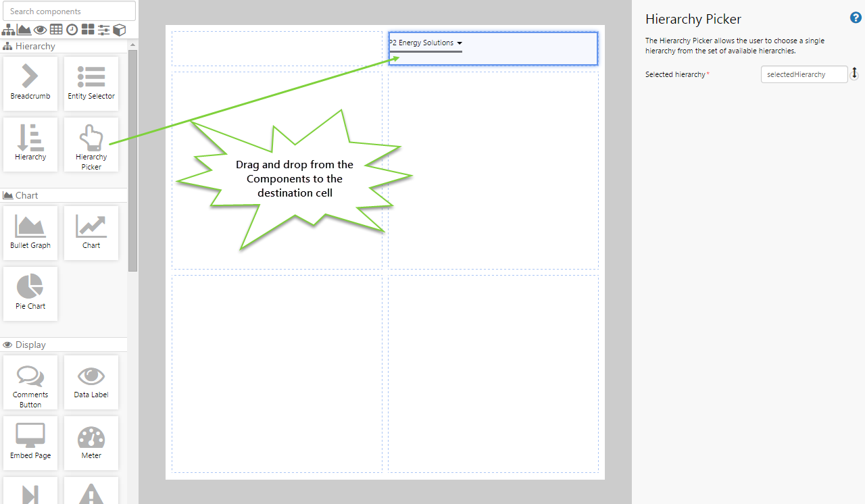Click the selectedHierarchy variable field

[x=804, y=74]
